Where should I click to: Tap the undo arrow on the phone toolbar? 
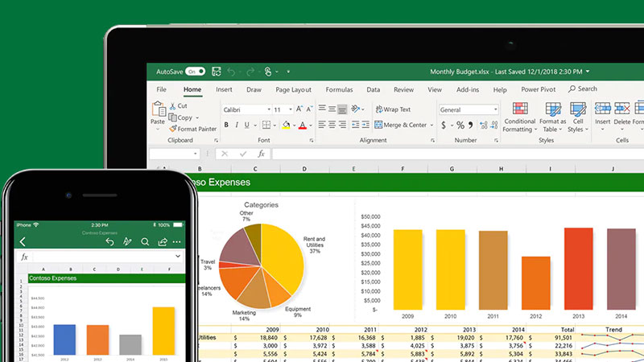point(109,241)
